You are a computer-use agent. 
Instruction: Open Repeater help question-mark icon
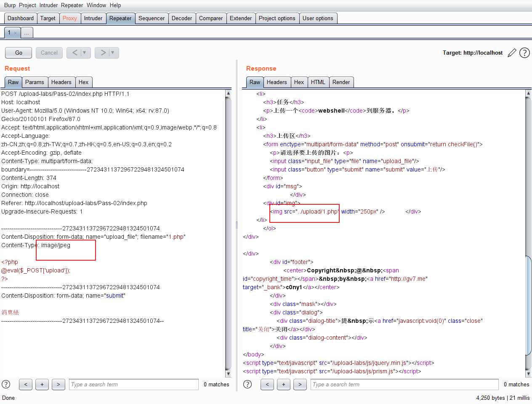(x=524, y=53)
